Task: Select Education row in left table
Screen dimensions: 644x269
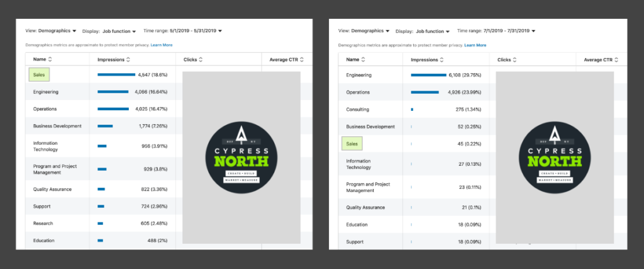Action: pyautogui.click(x=43, y=240)
